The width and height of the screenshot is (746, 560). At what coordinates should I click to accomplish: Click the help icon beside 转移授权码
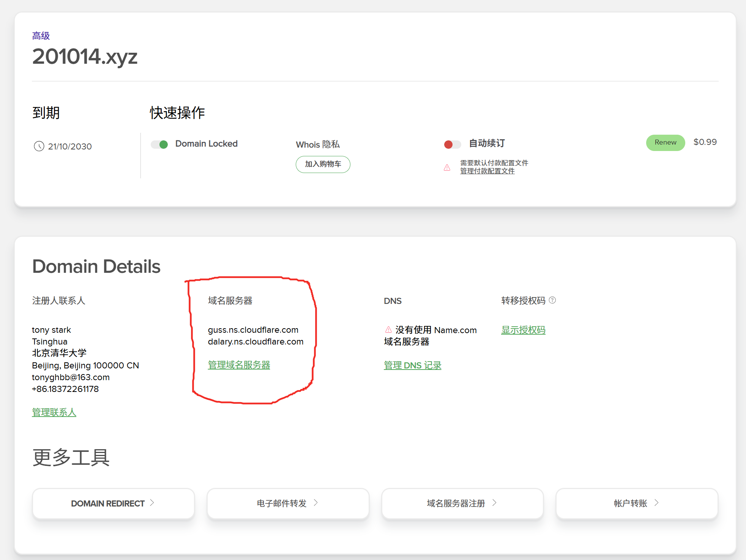pos(552,300)
